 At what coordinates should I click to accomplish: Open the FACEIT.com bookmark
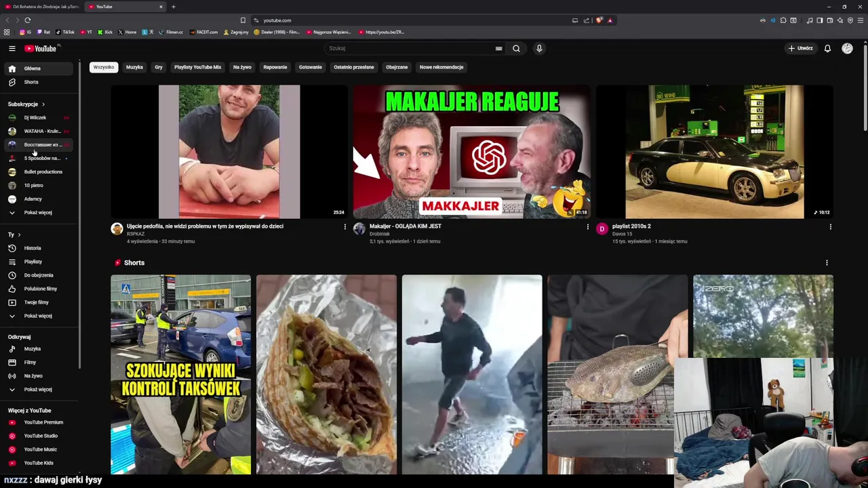pyautogui.click(x=204, y=32)
